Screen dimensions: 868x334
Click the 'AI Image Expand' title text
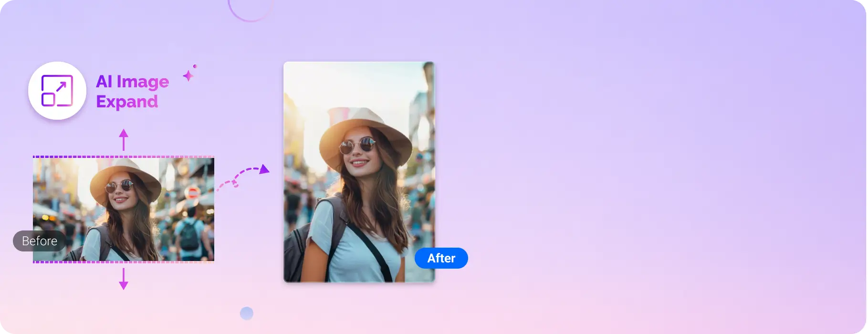pyautogui.click(x=132, y=92)
